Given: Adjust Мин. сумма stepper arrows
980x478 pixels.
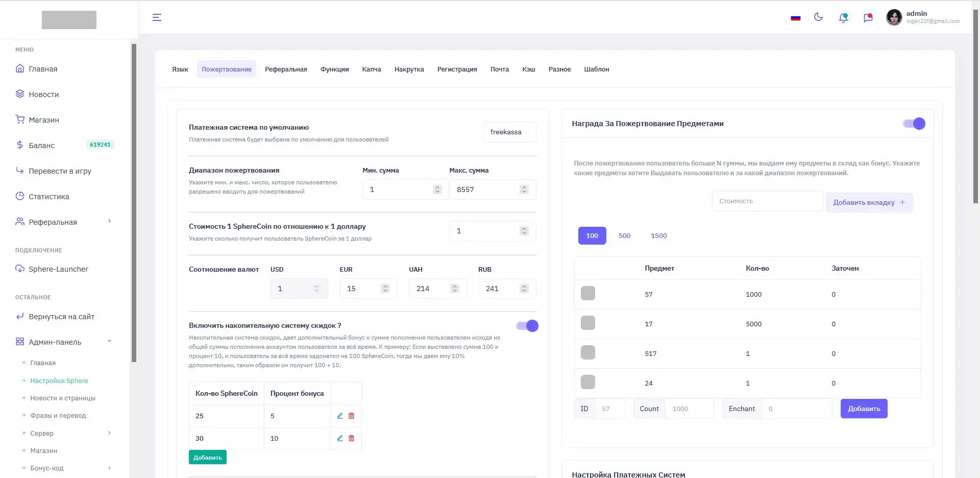Looking at the screenshot, I should pos(437,189).
